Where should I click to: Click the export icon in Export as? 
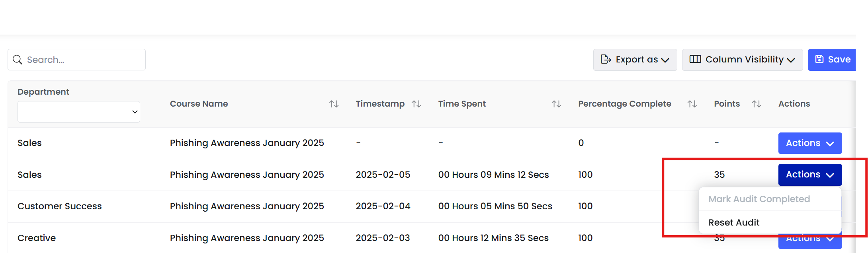point(606,59)
